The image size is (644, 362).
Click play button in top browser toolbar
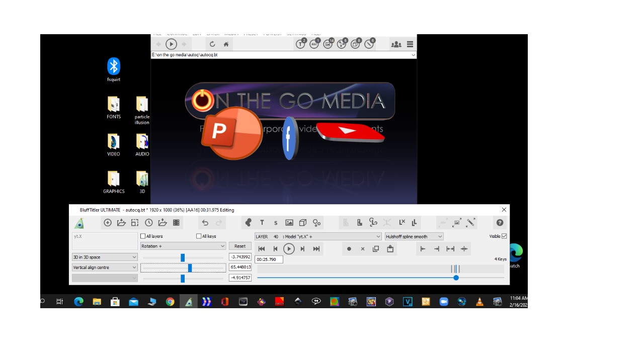172,44
